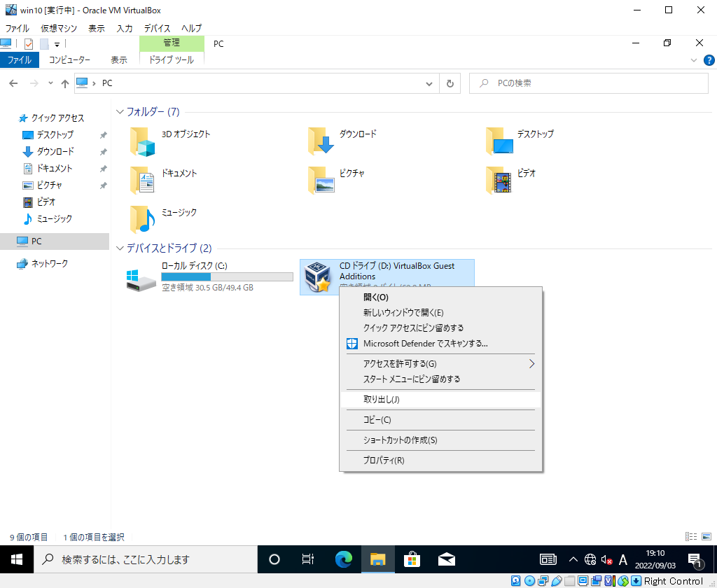Open the address bar history dropdown

(x=429, y=83)
